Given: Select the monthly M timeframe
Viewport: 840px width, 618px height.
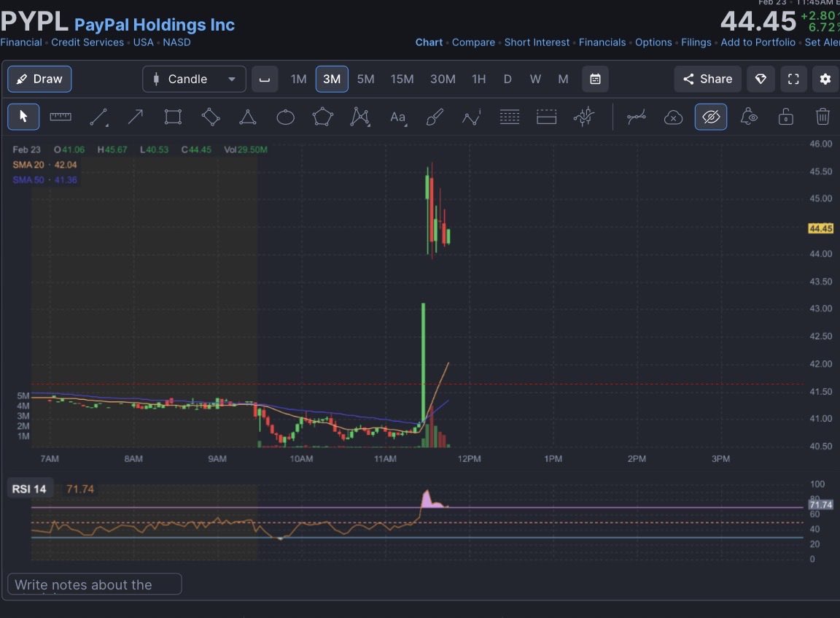Looking at the screenshot, I should coord(563,80).
